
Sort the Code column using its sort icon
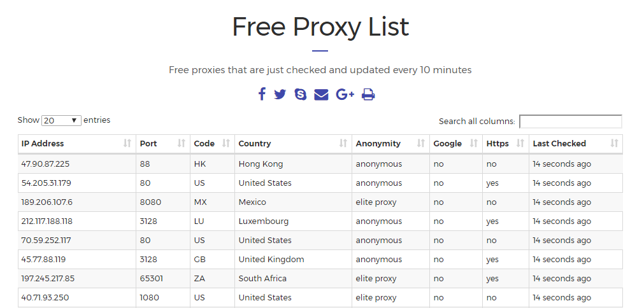tap(226, 143)
